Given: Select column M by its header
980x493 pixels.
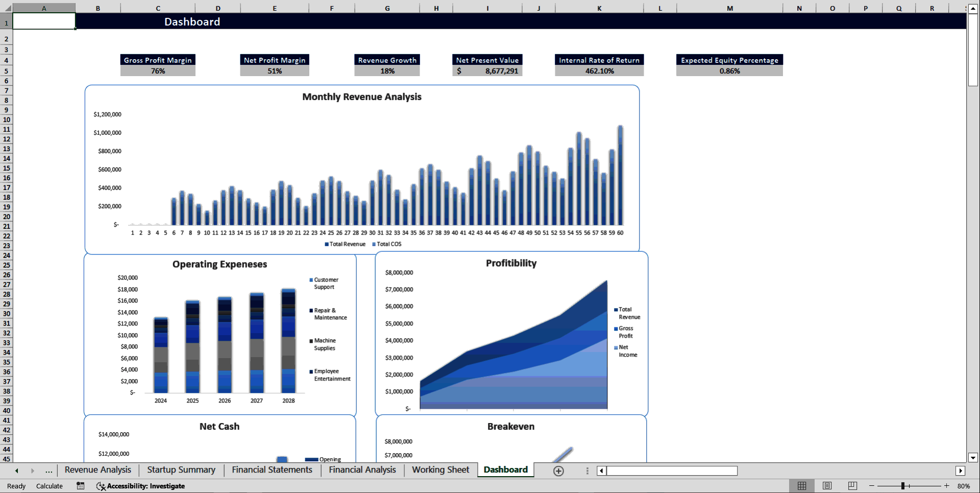Looking at the screenshot, I should (730, 8).
